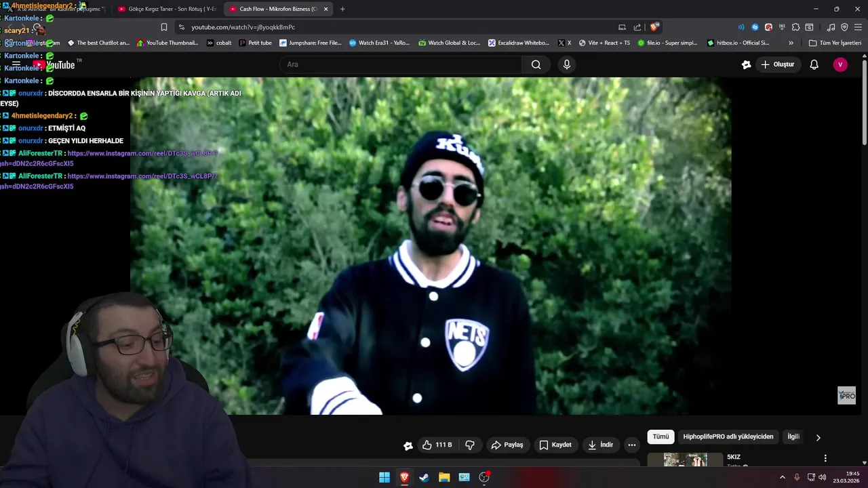Screen dimensions: 868x488
Task: Click the address bar URL youtube.com/watch
Action: click(x=243, y=27)
